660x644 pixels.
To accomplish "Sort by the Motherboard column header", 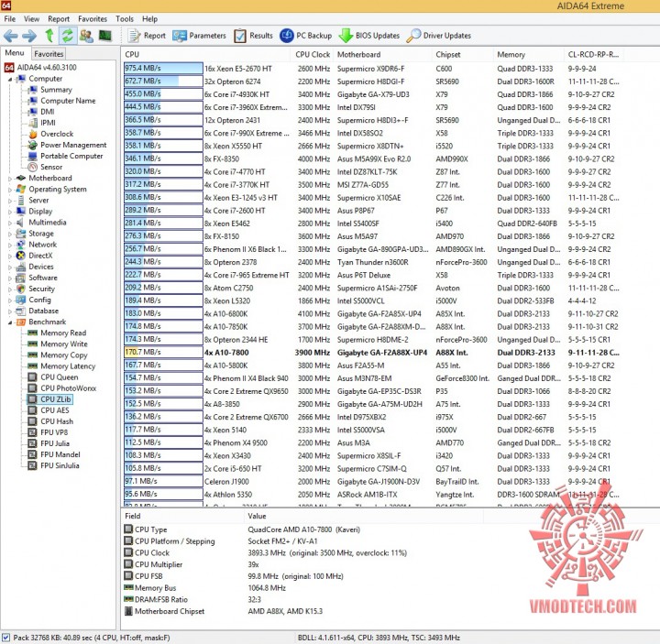I will (382, 54).
